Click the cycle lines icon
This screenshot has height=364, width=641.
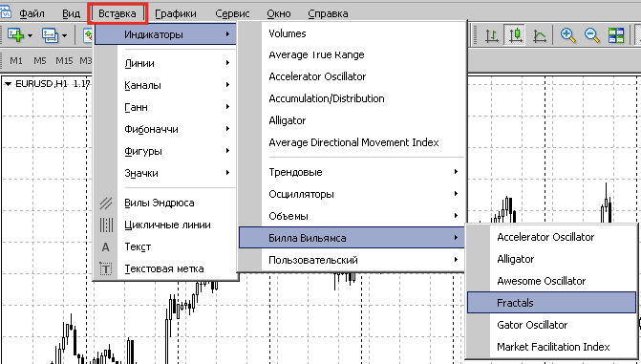(x=106, y=225)
